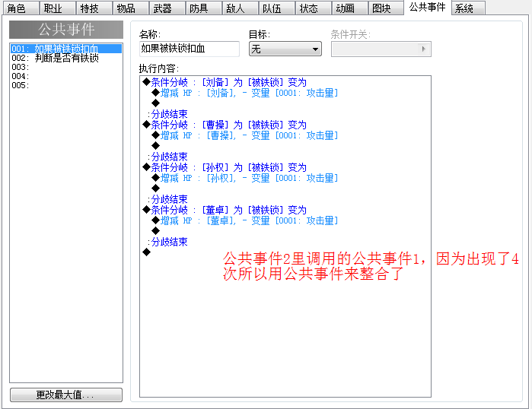Select common event 002 判断是否有铁锁

(x=66, y=58)
